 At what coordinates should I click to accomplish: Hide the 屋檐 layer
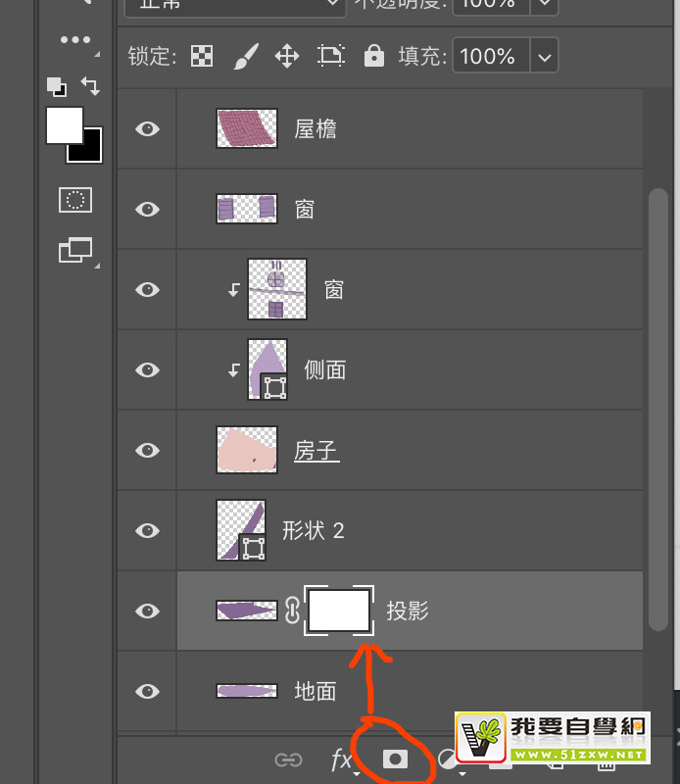(x=147, y=128)
